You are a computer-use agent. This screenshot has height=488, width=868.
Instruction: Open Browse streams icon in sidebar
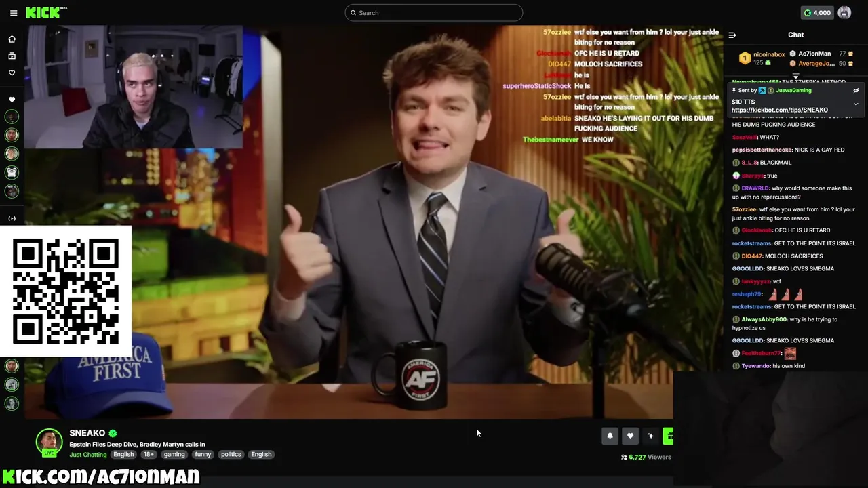[x=12, y=56]
